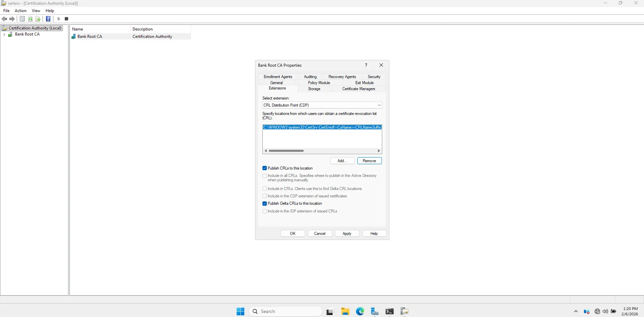Switch to the General tab
644x317 pixels.
[x=277, y=83]
